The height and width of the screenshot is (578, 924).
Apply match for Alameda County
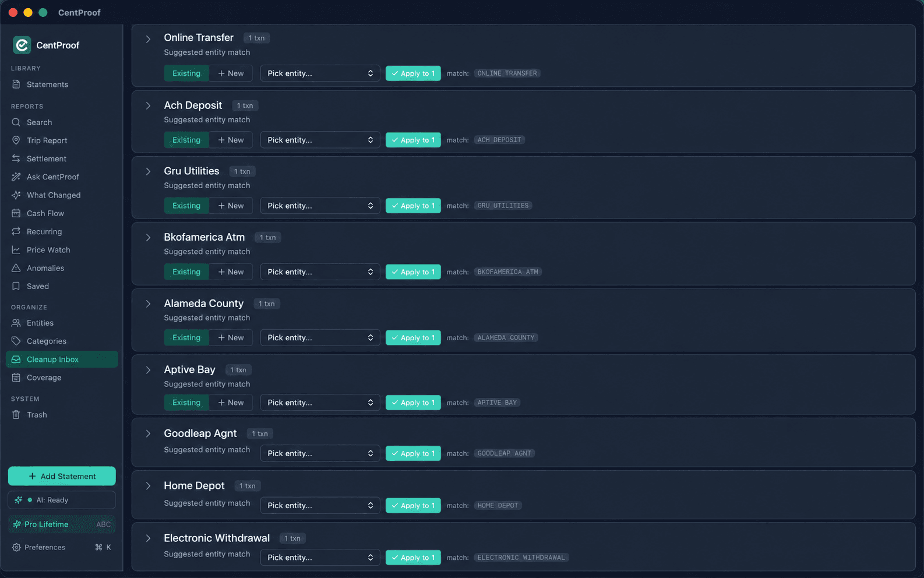(x=413, y=338)
